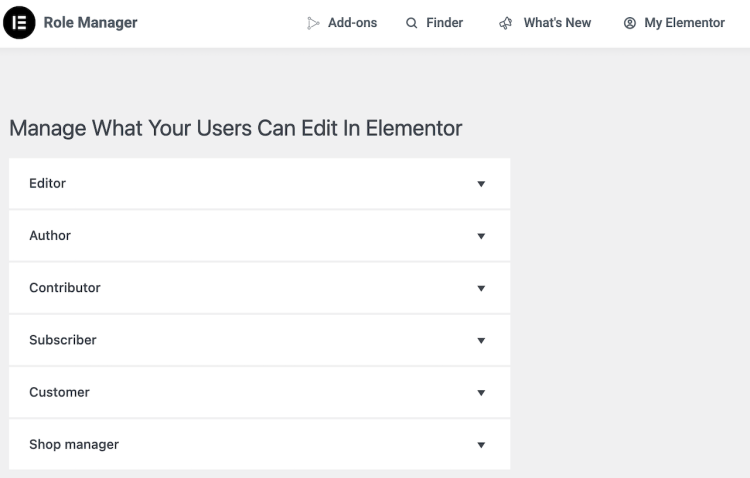Select the Editor role label
This screenshot has height=478, width=750.
tap(47, 183)
